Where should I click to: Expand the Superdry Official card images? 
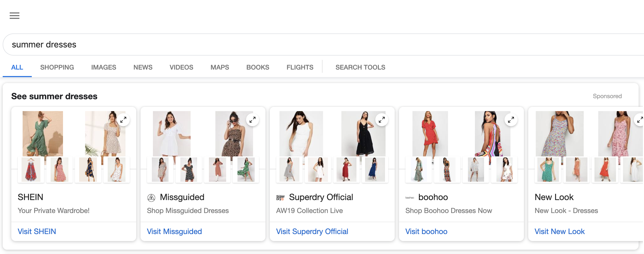click(x=382, y=120)
